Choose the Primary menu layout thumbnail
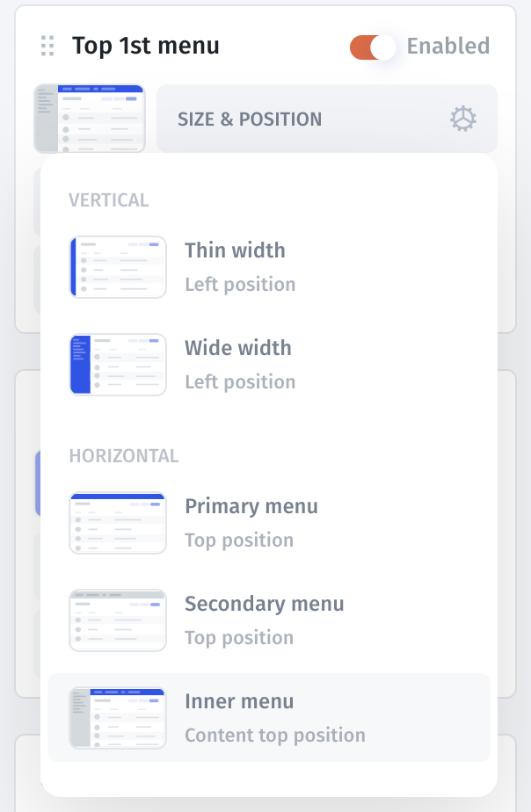Viewport: 531px width, 812px height. pos(118,523)
